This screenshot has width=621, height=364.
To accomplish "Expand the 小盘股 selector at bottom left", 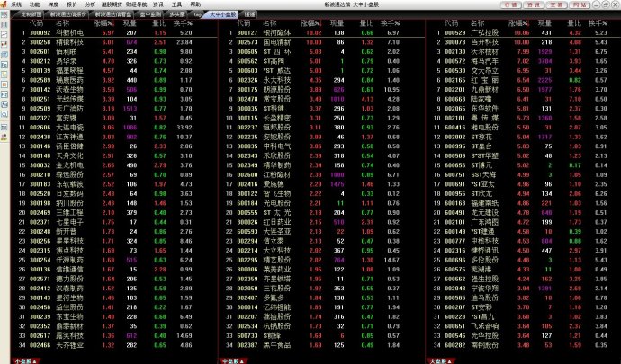I will (23, 360).
